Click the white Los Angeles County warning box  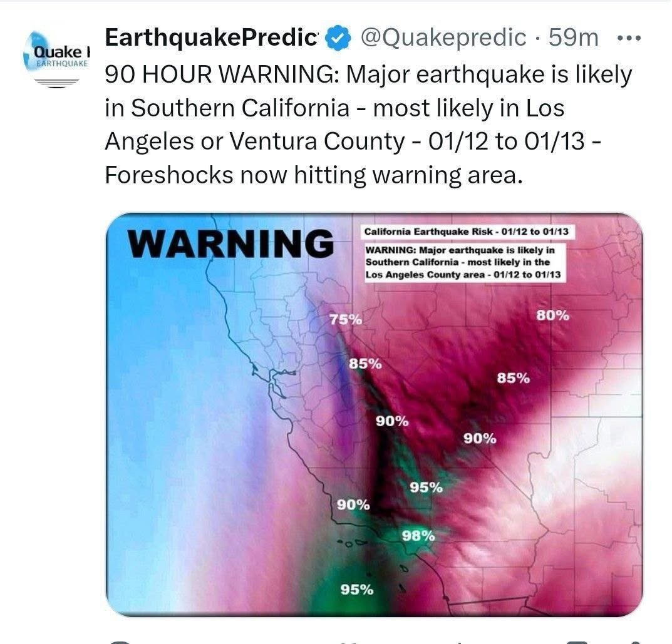(463, 262)
